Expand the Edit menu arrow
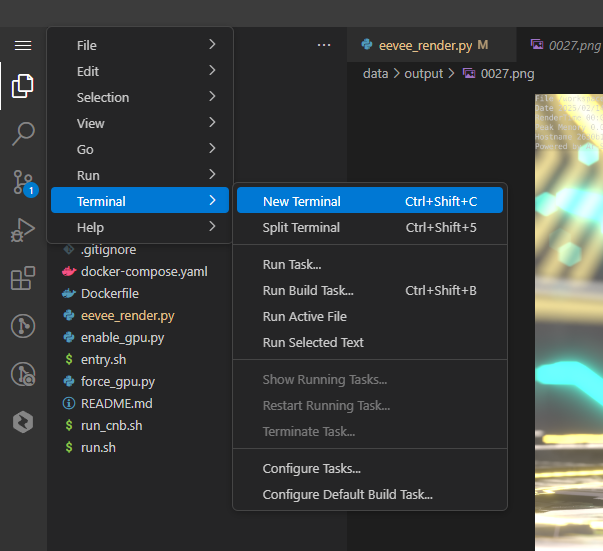This screenshot has height=551, width=603. click(212, 70)
